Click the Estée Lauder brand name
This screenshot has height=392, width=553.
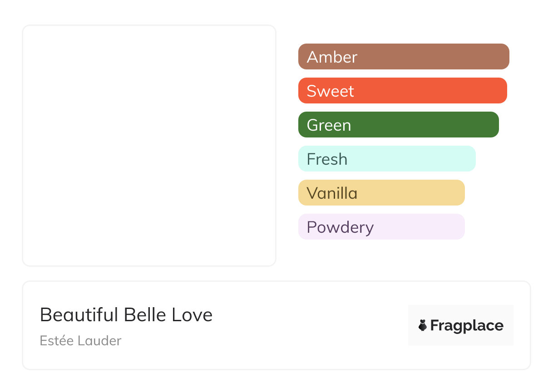(80, 341)
